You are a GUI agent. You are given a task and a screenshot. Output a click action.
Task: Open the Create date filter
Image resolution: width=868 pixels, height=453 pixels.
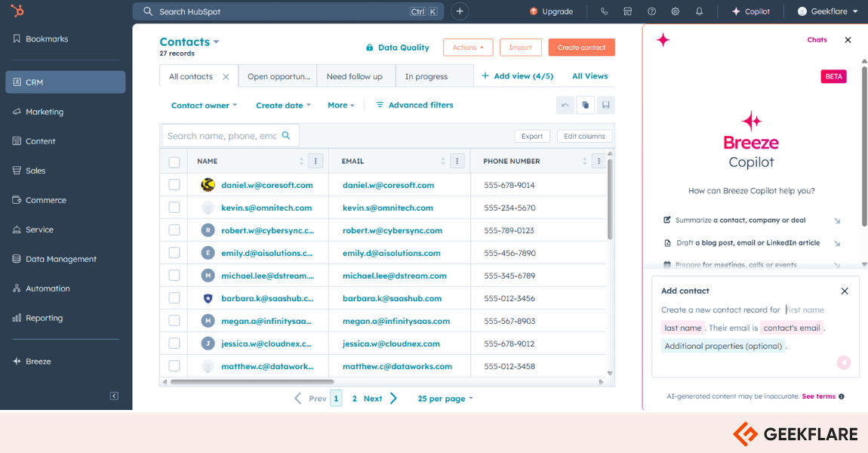[x=284, y=105]
